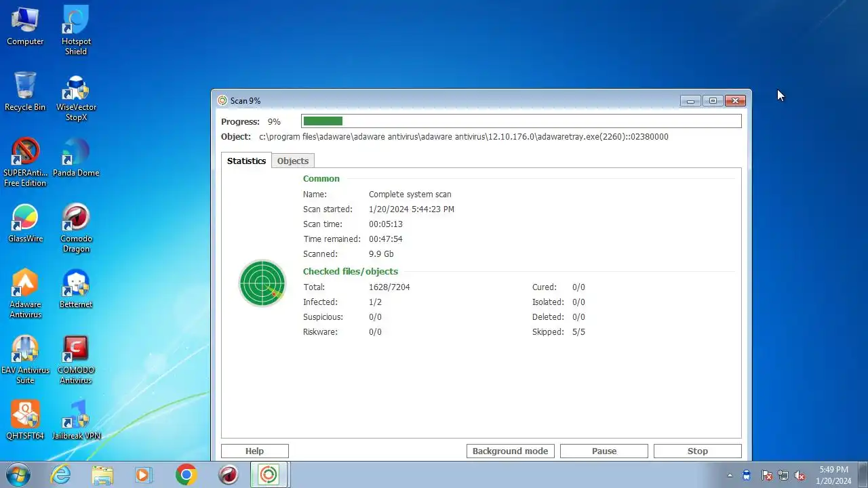Select the EAV Antivirus Suite shortcut
The width and height of the screenshot is (868, 488).
[x=25, y=360]
